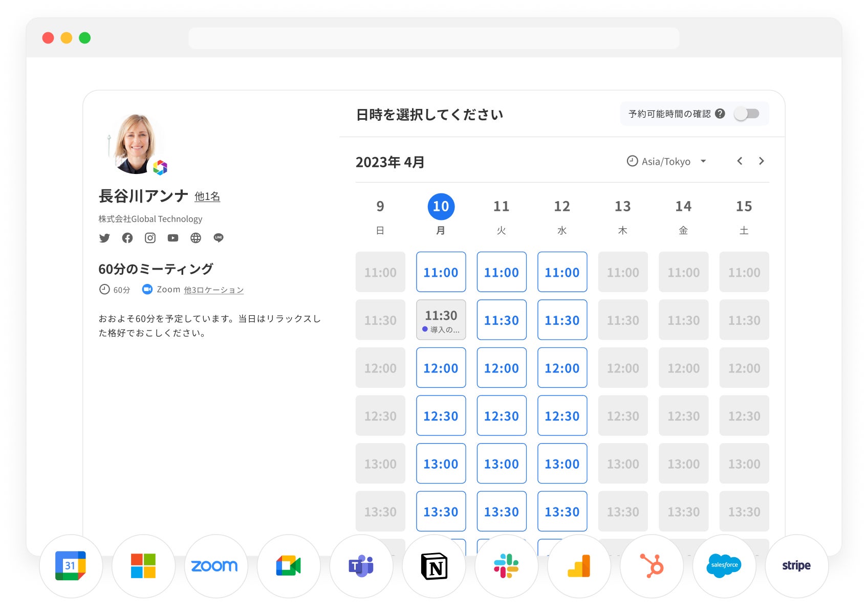This screenshot has height=616, width=867.
Task: Click the profile photo of 長谷川アンナ
Action: (135, 144)
